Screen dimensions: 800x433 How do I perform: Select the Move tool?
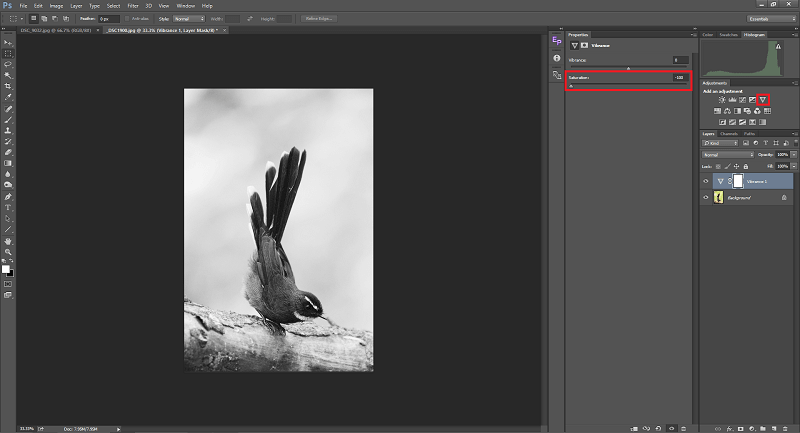pos(8,43)
